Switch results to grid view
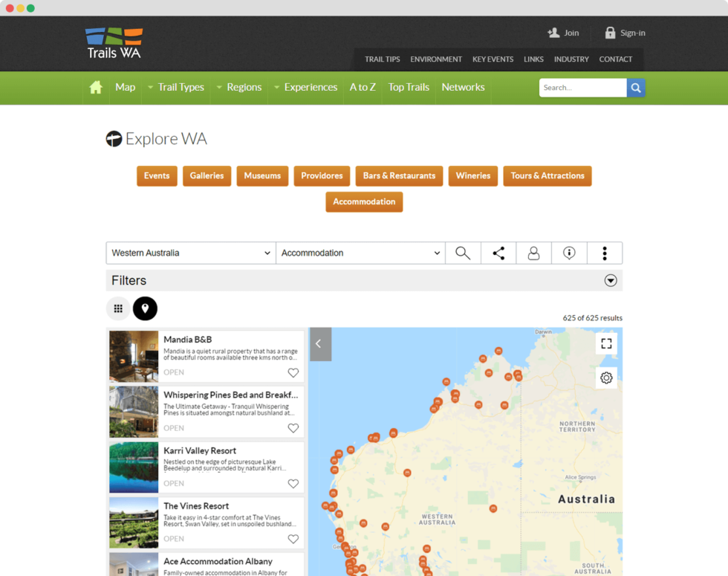This screenshot has width=728, height=576. (118, 308)
